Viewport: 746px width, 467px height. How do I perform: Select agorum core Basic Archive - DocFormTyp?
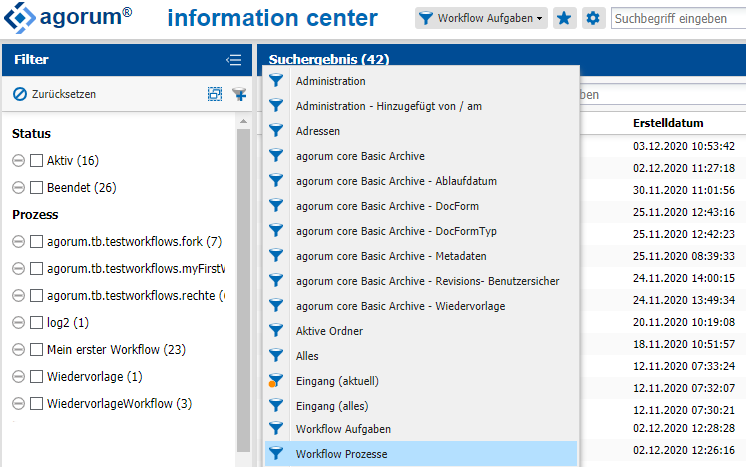pyautogui.click(x=396, y=231)
